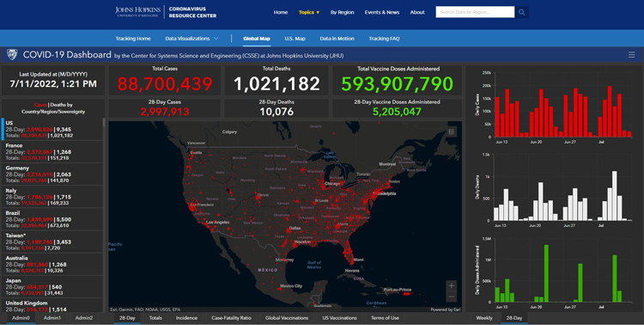Zoom in on map with plus icon
The image size is (644, 325).
tap(451, 285)
